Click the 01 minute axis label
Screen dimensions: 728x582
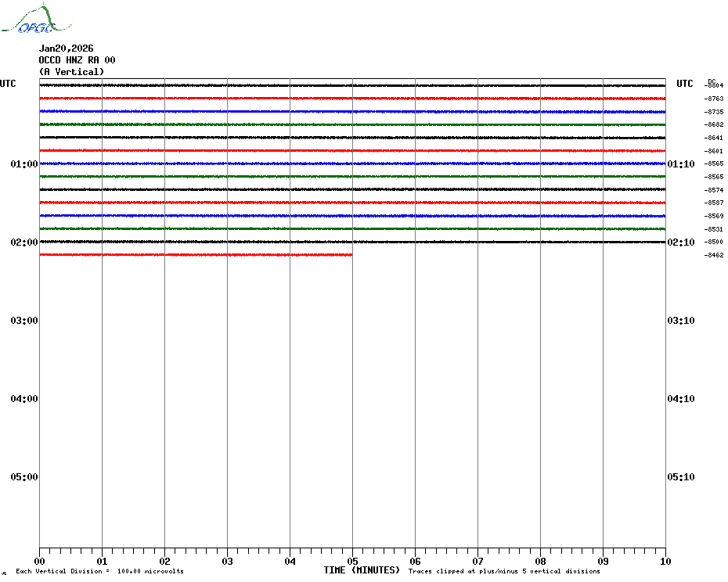point(102,562)
